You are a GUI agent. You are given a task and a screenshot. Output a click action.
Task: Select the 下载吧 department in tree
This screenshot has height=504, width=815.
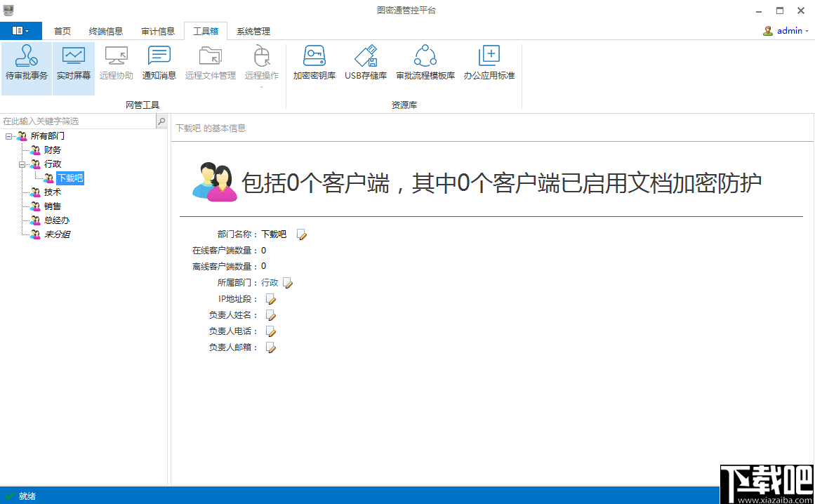point(70,178)
